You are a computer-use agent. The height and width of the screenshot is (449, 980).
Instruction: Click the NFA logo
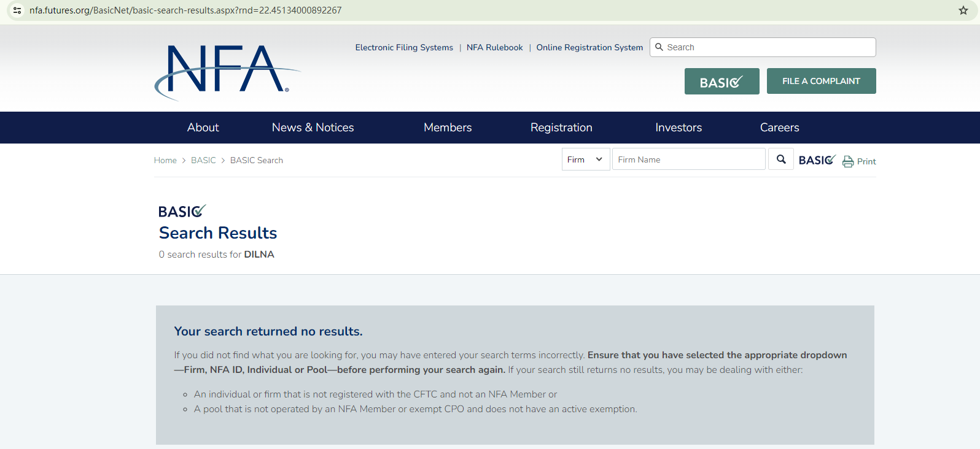(x=227, y=72)
